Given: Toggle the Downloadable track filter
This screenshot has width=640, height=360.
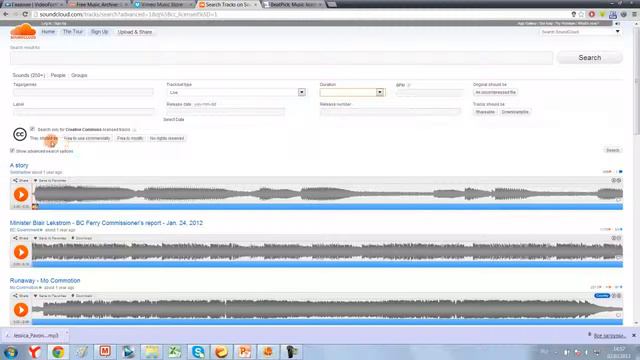Looking at the screenshot, I should [x=515, y=112].
